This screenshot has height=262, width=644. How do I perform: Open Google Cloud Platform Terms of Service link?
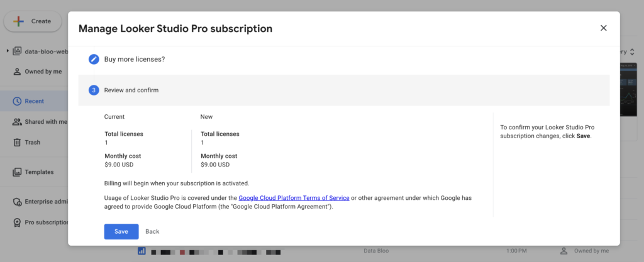pos(294,198)
